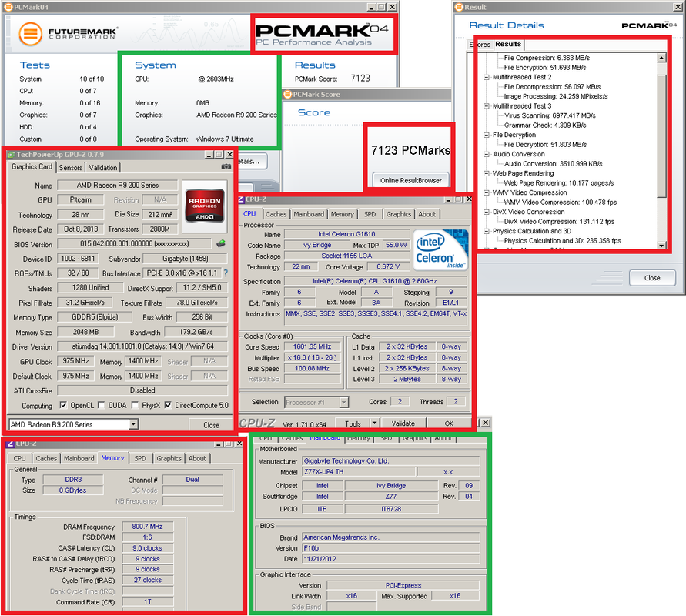Collapse the DivX Video Compression tree node

(486, 212)
